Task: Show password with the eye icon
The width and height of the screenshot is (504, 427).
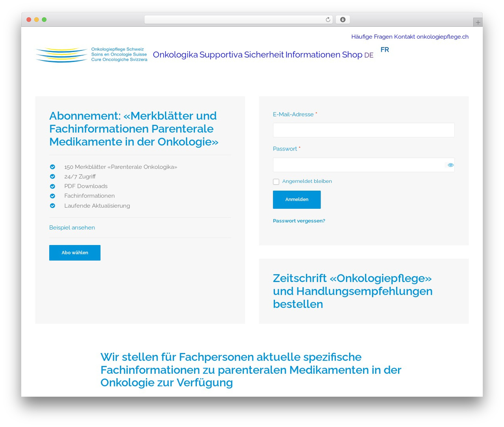Action: click(450, 165)
